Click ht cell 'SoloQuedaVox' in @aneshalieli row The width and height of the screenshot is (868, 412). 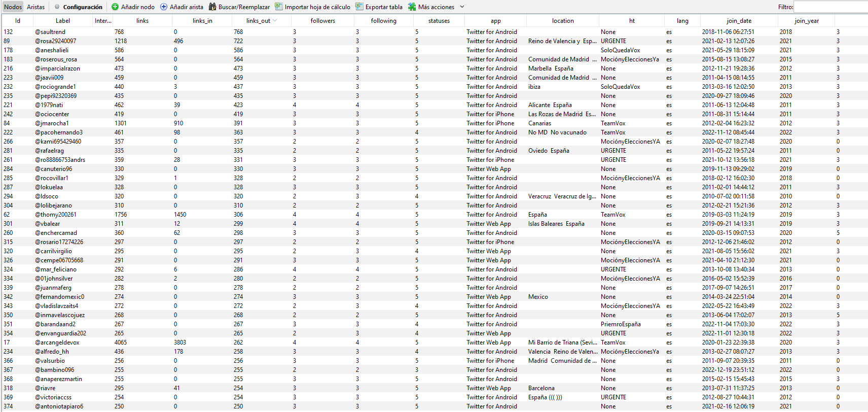[x=620, y=50]
